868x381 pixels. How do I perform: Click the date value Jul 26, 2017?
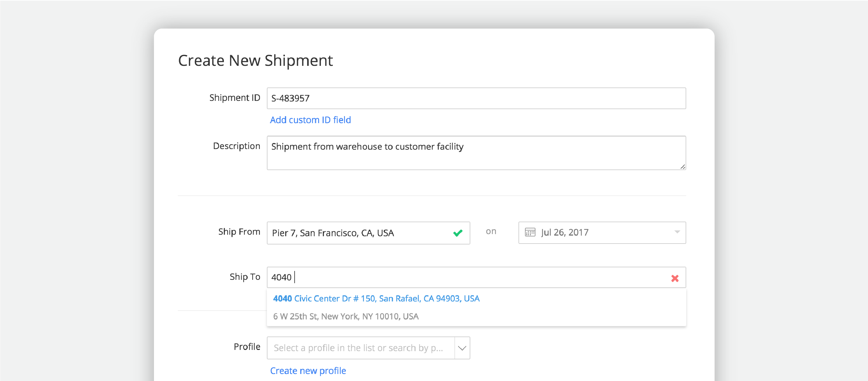tap(565, 233)
